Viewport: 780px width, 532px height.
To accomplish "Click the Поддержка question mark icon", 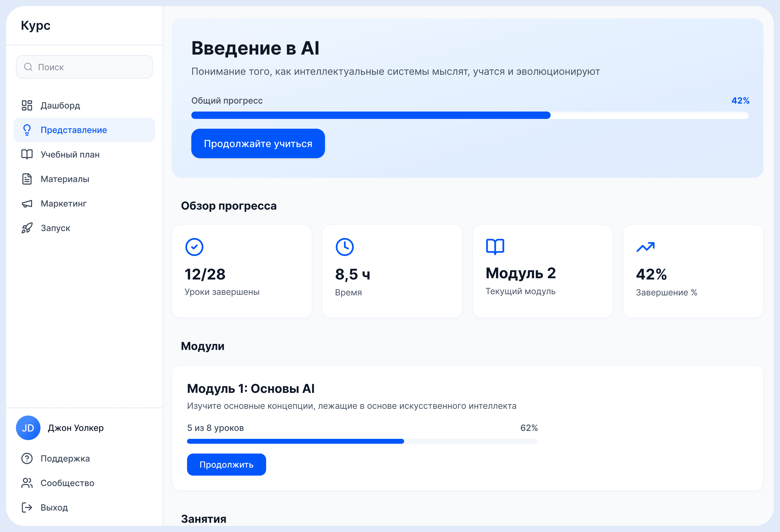I will click(27, 458).
